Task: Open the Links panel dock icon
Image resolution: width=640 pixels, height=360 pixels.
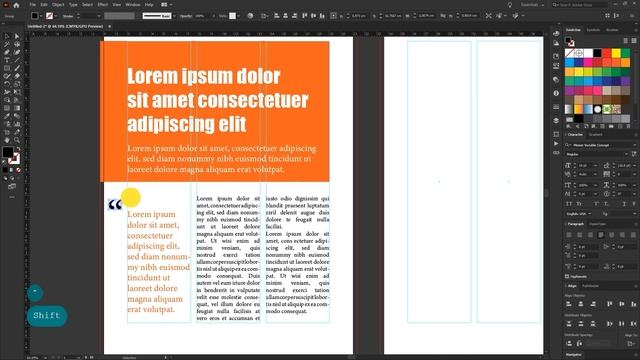Action: 556,153
